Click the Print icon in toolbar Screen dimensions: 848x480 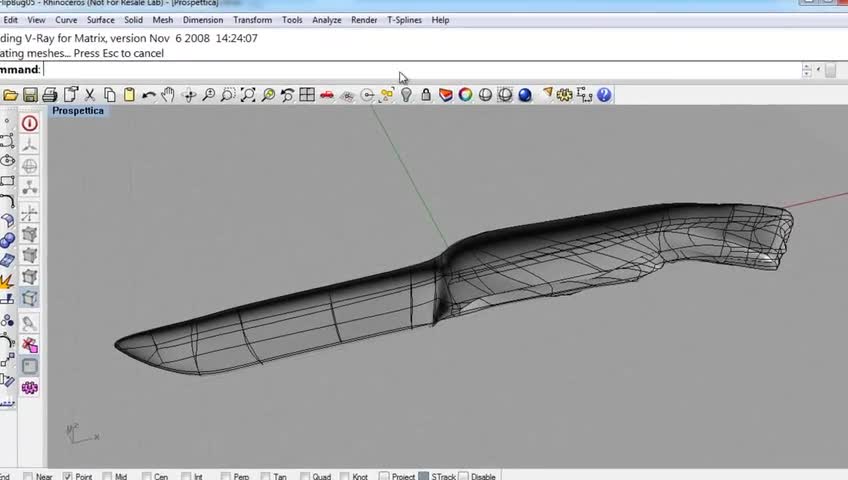[50, 95]
